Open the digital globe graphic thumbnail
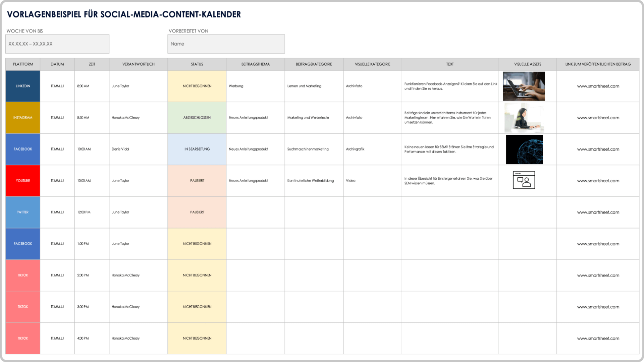644x362 pixels. pyautogui.click(x=524, y=149)
